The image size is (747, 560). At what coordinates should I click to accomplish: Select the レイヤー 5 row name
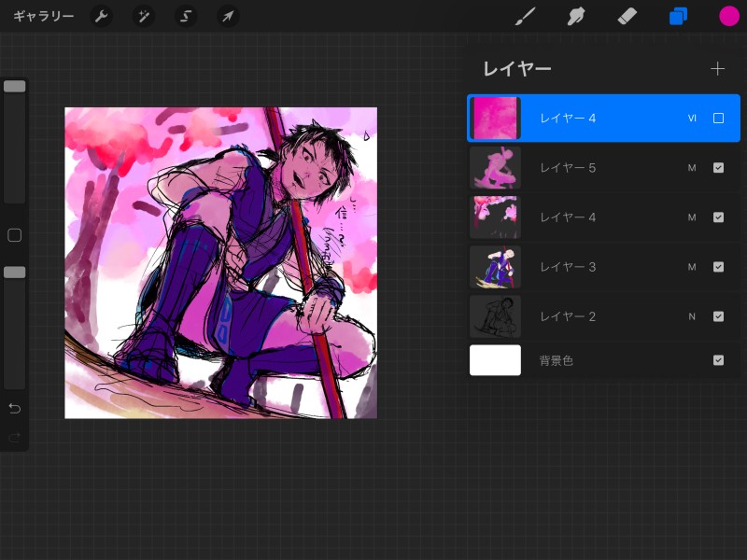(x=568, y=168)
